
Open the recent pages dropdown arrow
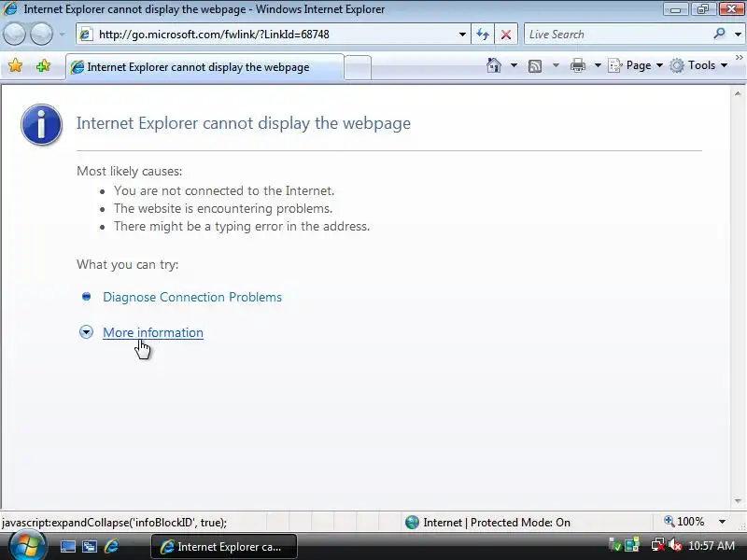coord(62,35)
